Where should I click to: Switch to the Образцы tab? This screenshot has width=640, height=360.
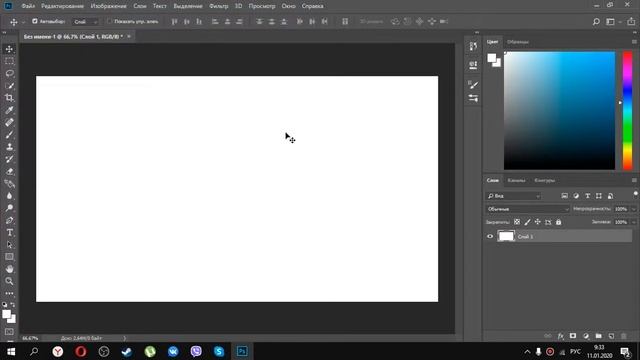click(x=518, y=42)
